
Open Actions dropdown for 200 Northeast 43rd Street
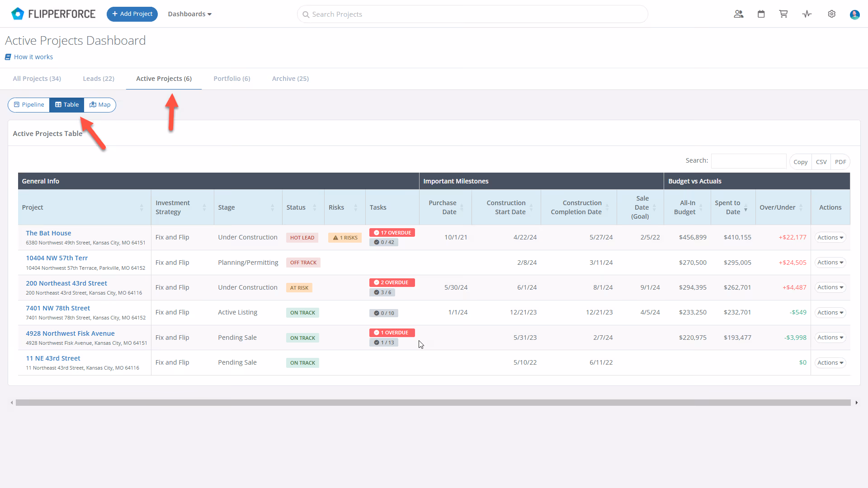pos(830,287)
